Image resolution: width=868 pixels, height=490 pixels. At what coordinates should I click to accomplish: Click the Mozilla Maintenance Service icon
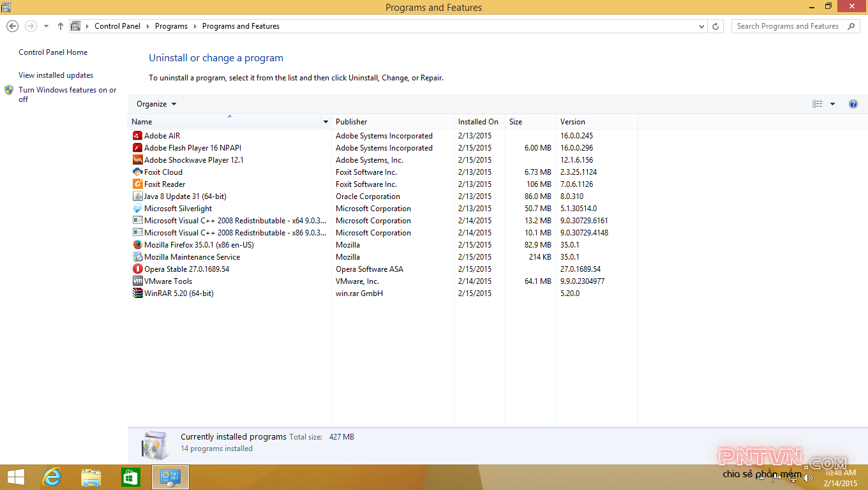137,257
